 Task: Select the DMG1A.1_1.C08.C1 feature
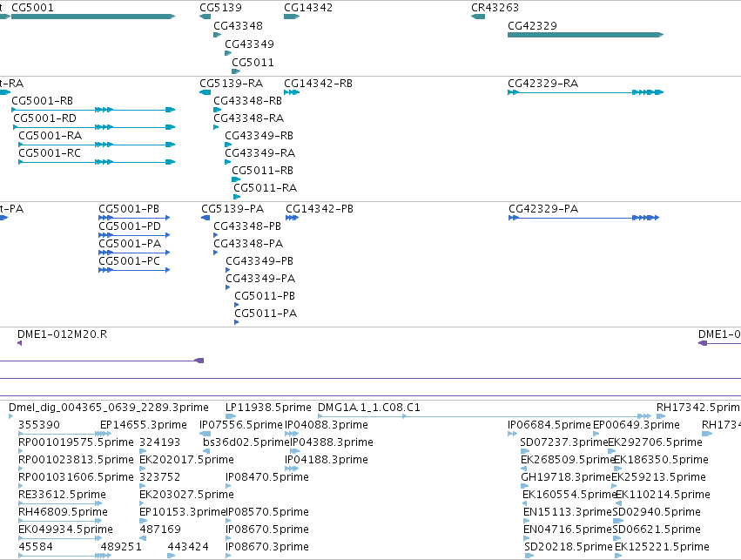(x=485, y=416)
